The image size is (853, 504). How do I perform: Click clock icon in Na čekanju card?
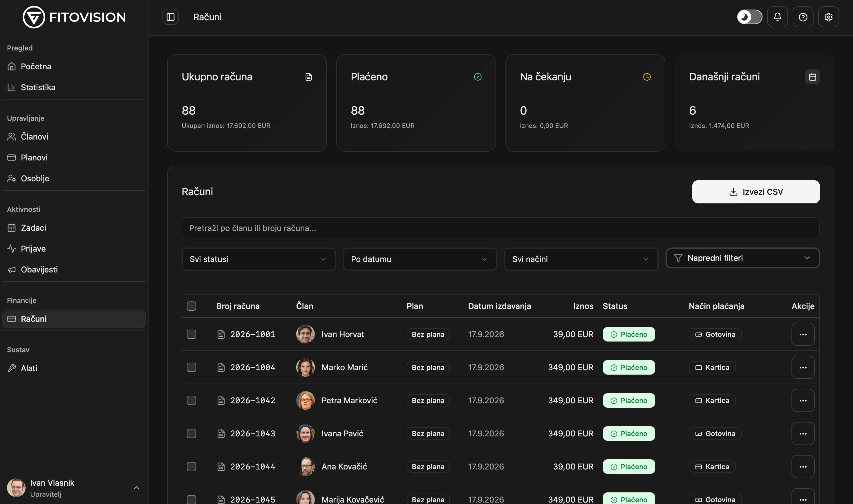[646, 77]
